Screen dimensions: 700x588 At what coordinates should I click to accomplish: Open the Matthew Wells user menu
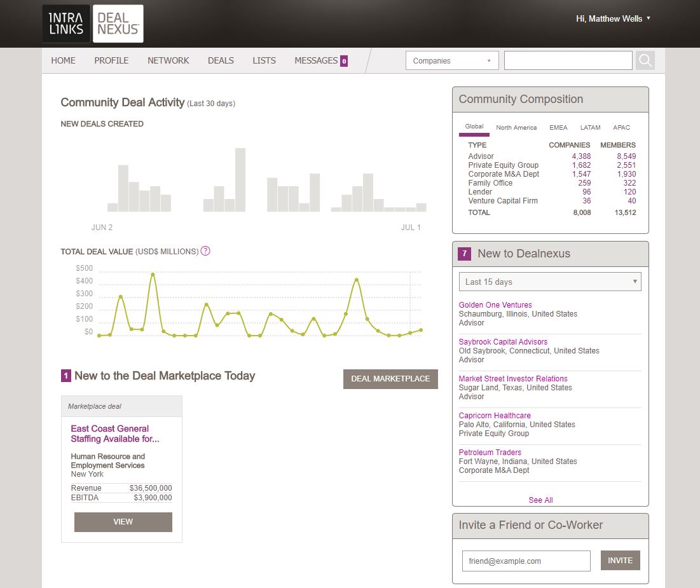coord(613,18)
